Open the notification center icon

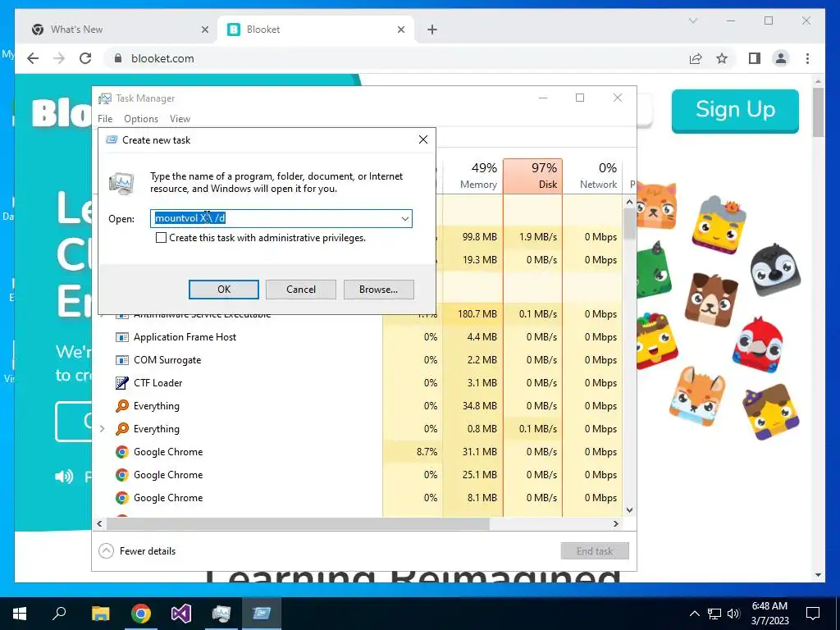(x=813, y=614)
